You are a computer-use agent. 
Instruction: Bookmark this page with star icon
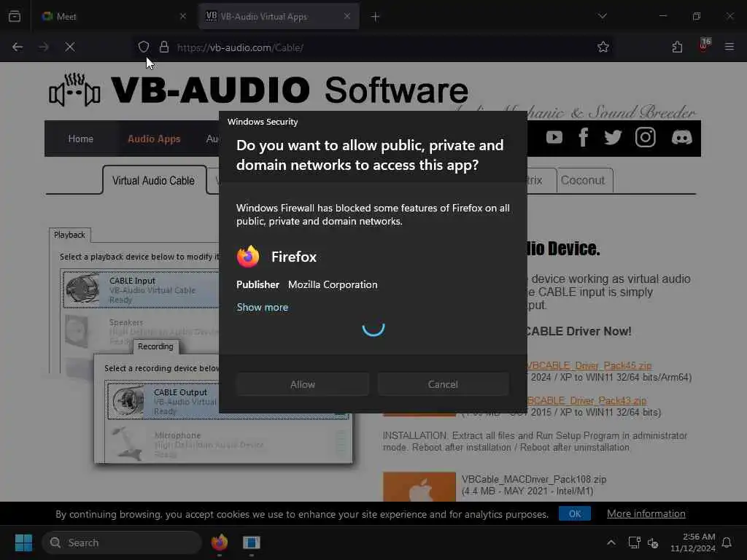pyautogui.click(x=603, y=47)
